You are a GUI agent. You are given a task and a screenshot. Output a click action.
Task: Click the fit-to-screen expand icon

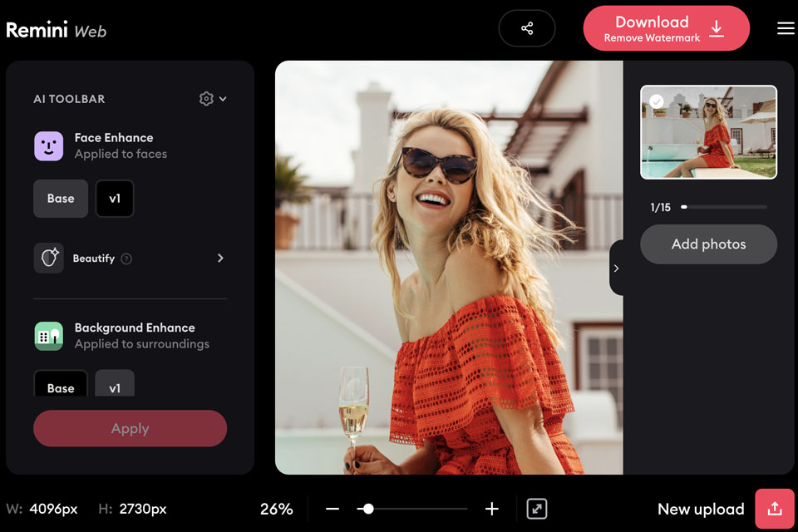(x=537, y=509)
